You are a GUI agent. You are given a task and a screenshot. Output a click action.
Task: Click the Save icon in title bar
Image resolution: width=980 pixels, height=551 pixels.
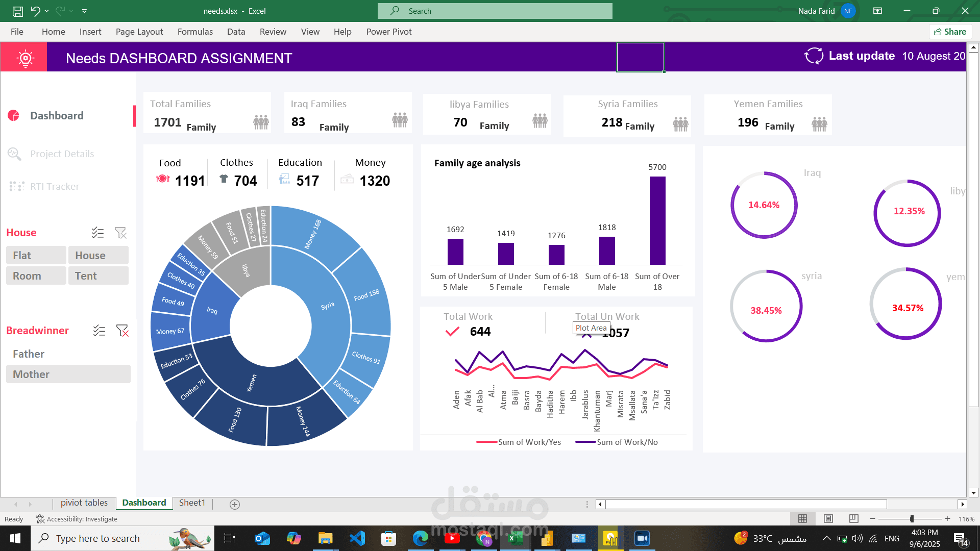(18, 11)
